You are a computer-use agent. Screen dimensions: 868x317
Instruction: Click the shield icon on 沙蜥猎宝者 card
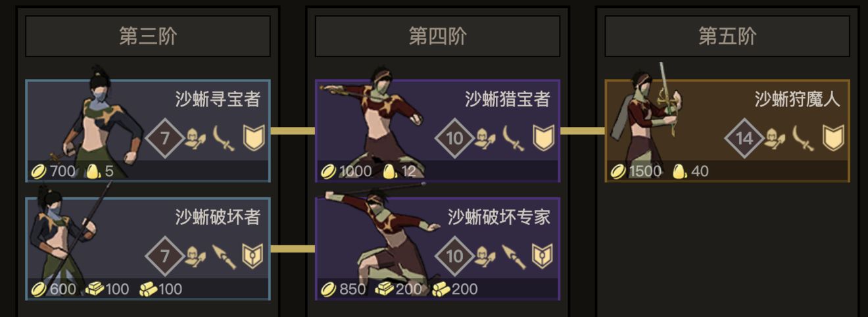pyautogui.click(x=544, y=139)
